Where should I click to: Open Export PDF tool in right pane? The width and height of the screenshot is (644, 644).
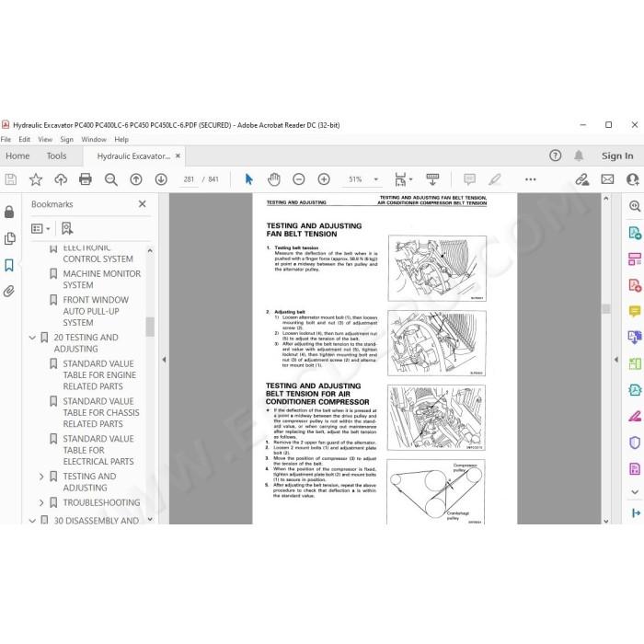635,233
